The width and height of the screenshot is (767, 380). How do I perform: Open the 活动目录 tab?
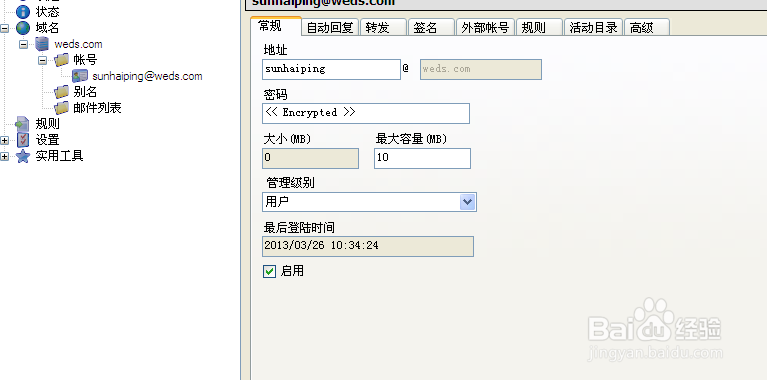tap(593, 27)
